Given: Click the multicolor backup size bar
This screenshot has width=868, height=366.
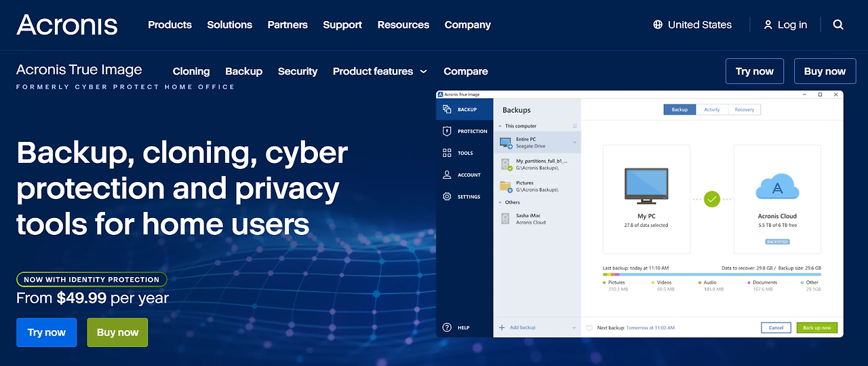Looking at the screenshot, I should point(712,274).
